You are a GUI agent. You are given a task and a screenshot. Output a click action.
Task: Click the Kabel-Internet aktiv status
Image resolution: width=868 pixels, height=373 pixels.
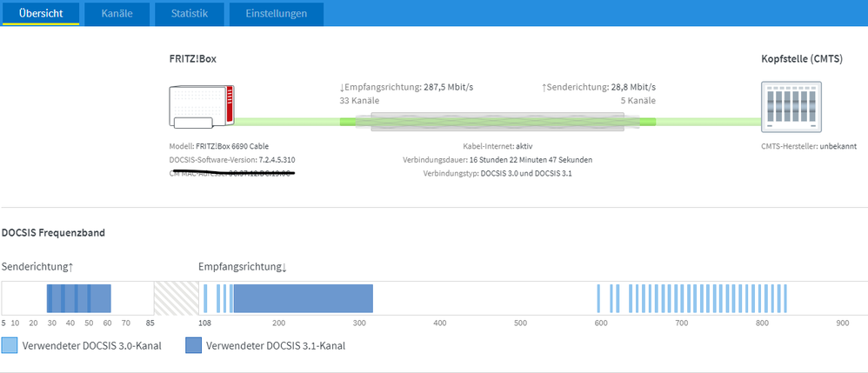click(497, 147)
